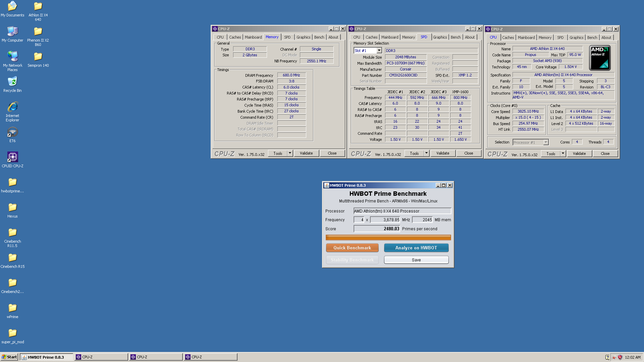The width and height of the screenshot is (644, 362).
Task: Open the Sempron 140 folder
Action: click(38, 59)
